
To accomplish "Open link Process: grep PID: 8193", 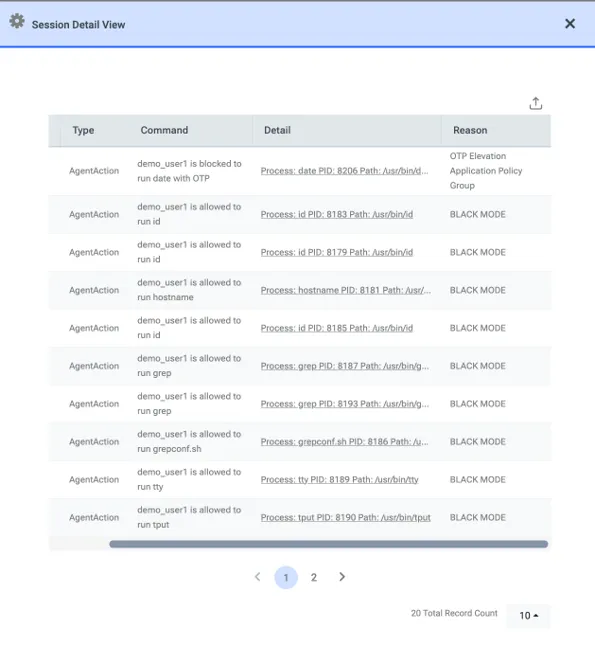I will pyautogui.click(x=345, y=404).
